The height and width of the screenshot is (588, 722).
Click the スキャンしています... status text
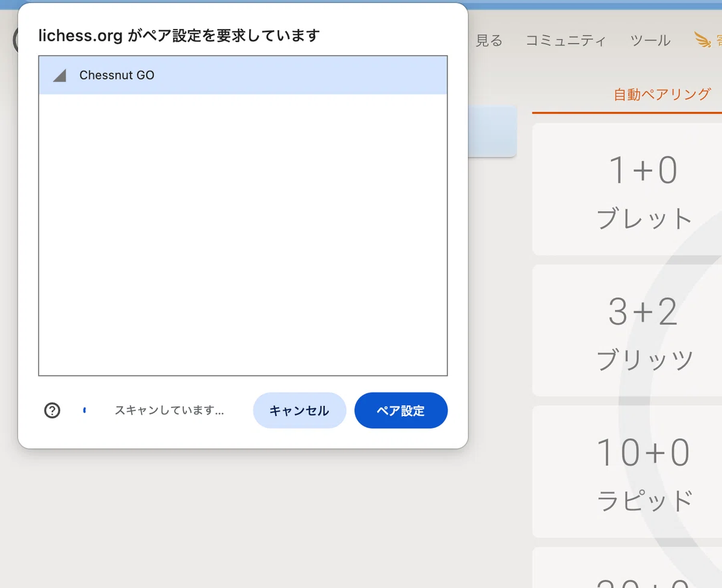169,411
